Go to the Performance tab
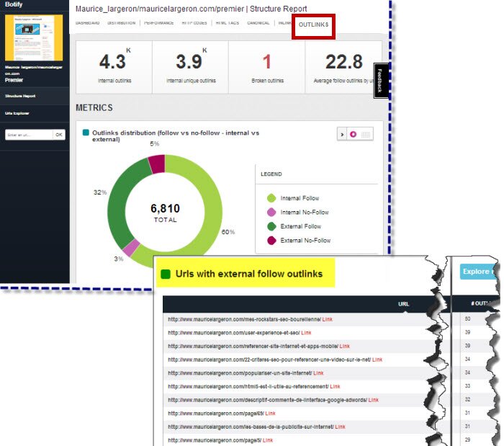 (x=159, y=23)
